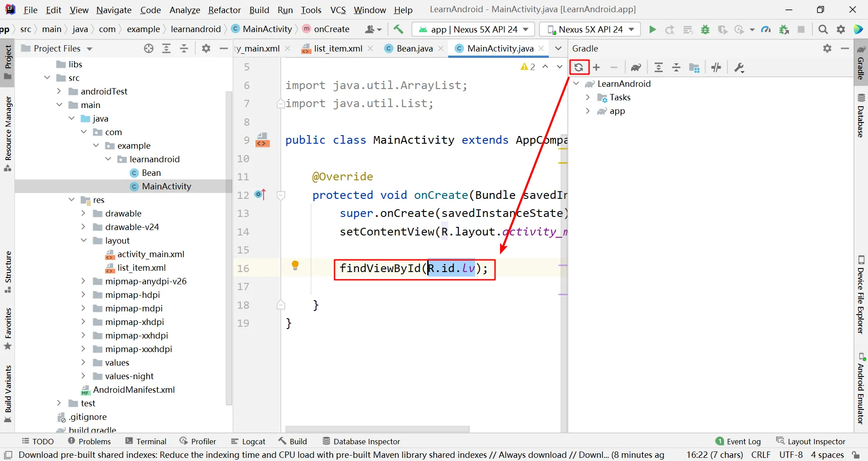868x461 pixels.
Task: Open Search Everywhere magnifier icon
Action: pos(823,29)
